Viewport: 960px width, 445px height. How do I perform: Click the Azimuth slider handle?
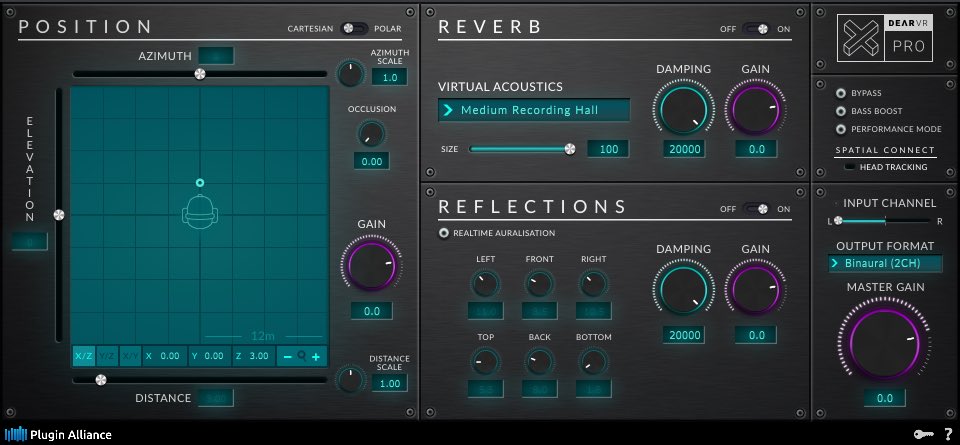[200, 74]
